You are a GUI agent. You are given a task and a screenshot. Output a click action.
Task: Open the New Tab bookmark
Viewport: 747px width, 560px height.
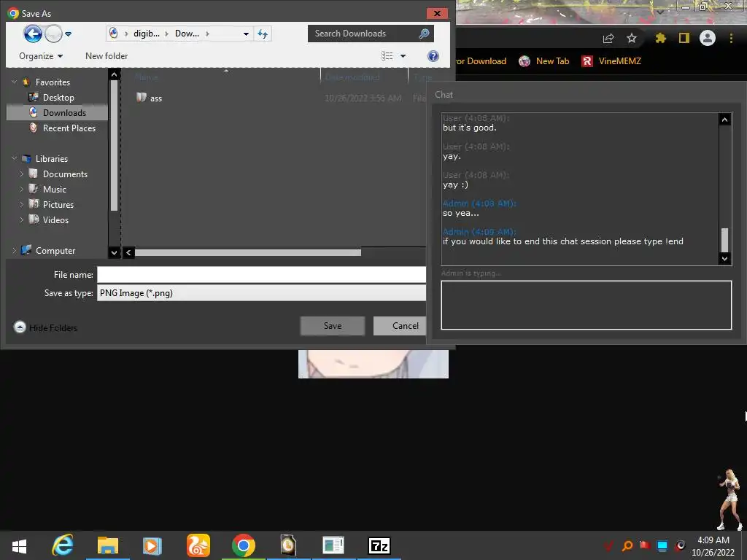point(544,61)
